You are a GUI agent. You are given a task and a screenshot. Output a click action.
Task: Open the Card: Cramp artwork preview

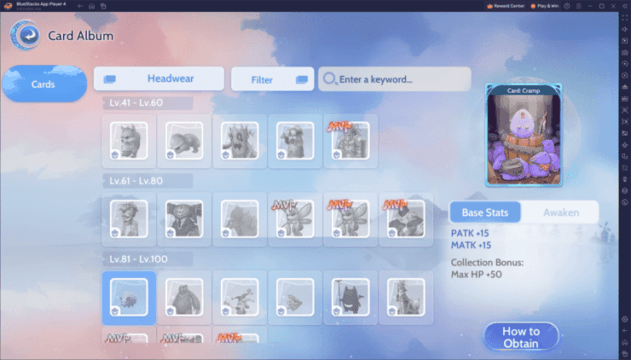point(524,135)
